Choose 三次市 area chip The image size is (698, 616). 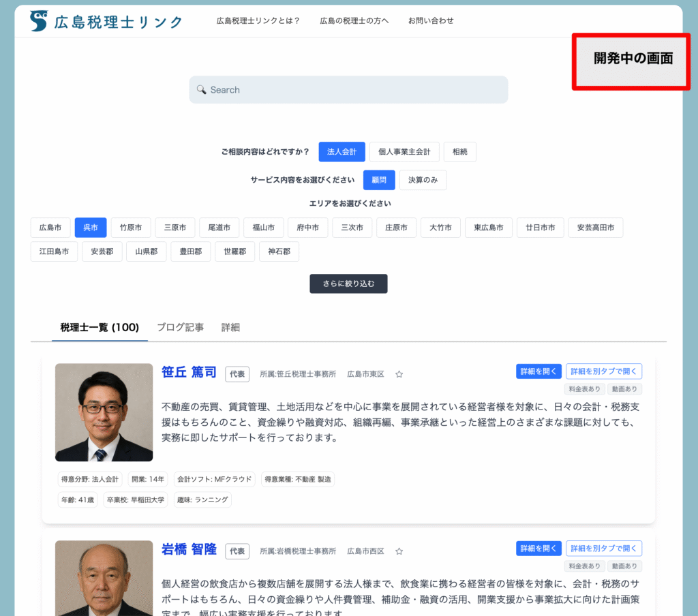352,228
